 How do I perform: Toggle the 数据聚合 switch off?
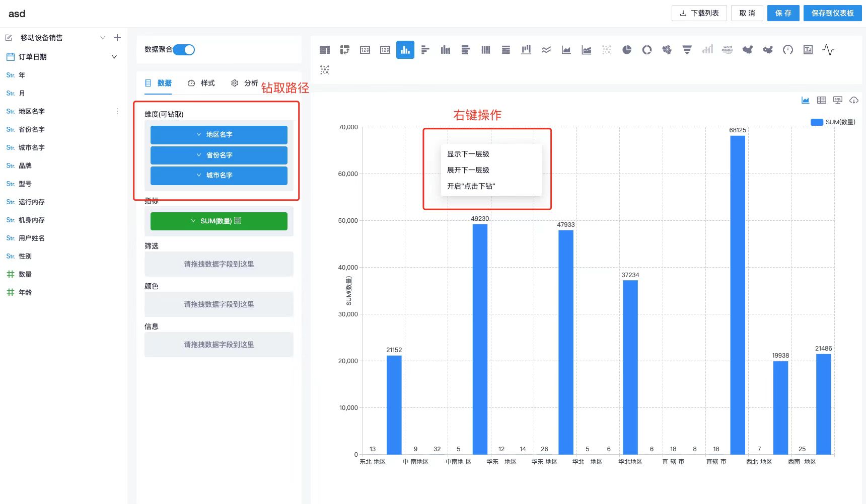point(184,50)
